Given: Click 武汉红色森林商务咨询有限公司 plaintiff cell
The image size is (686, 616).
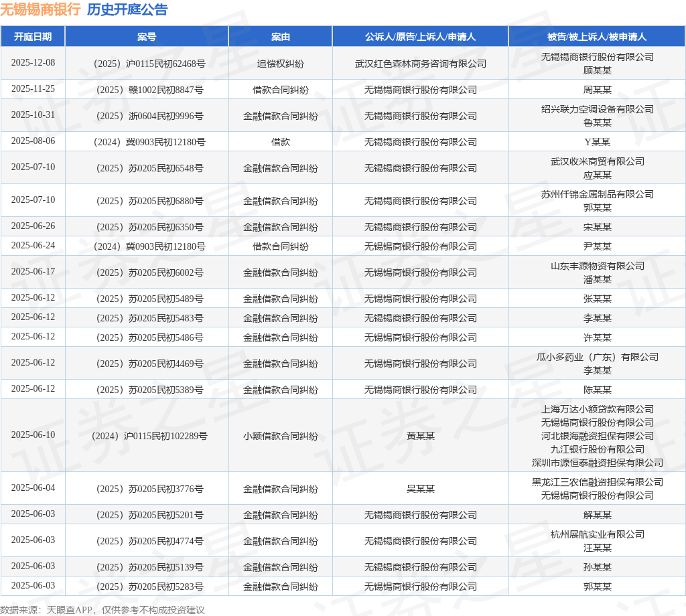Looking at the screenshot, I should [421, 64].
